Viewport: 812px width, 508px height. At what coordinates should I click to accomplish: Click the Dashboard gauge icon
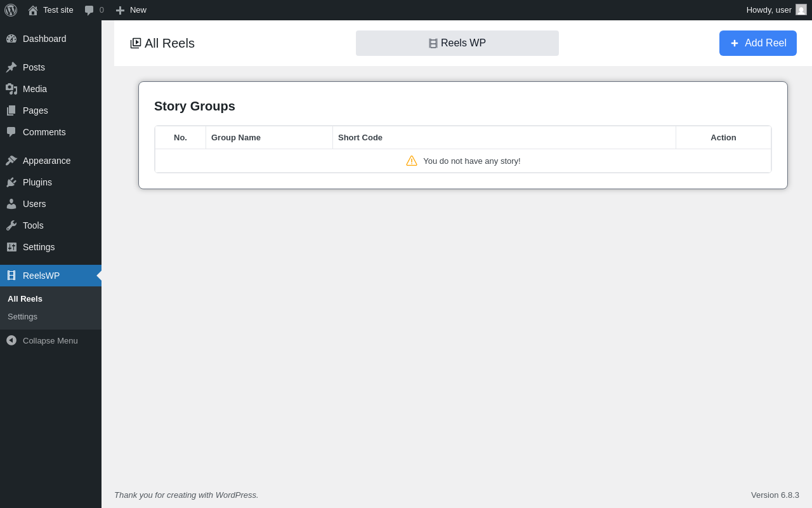[11, 39]
